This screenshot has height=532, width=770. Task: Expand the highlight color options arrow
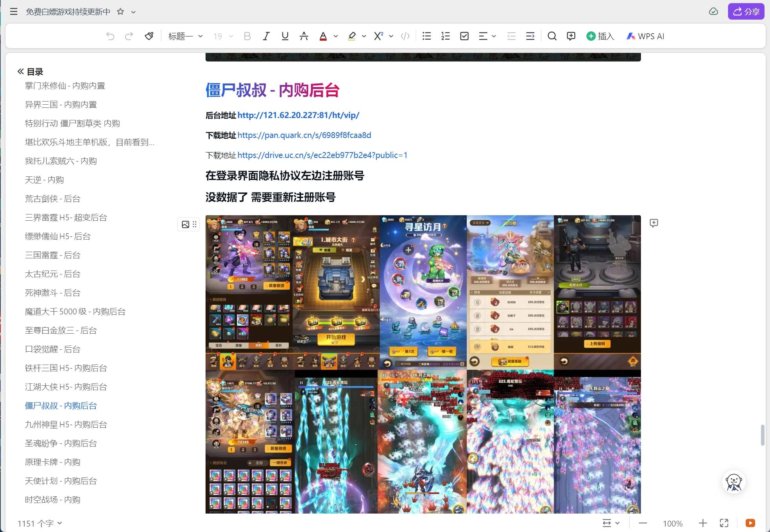coord(364,36)
